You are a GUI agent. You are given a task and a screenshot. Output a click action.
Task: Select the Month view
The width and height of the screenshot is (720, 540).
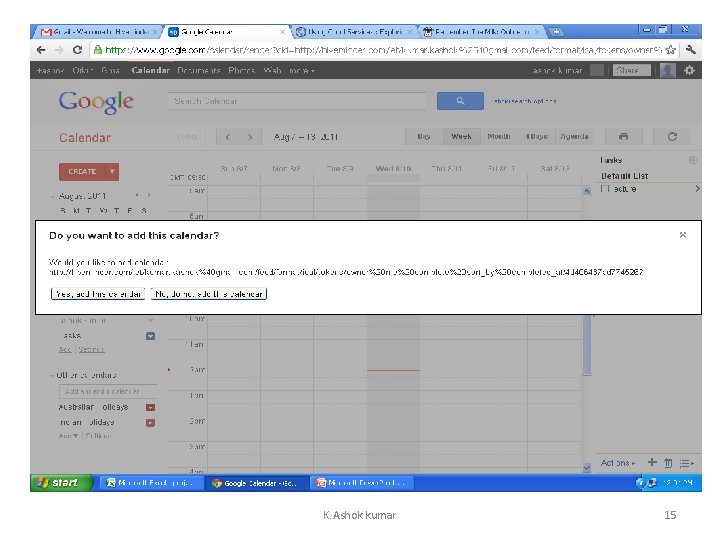coord(499,136)
